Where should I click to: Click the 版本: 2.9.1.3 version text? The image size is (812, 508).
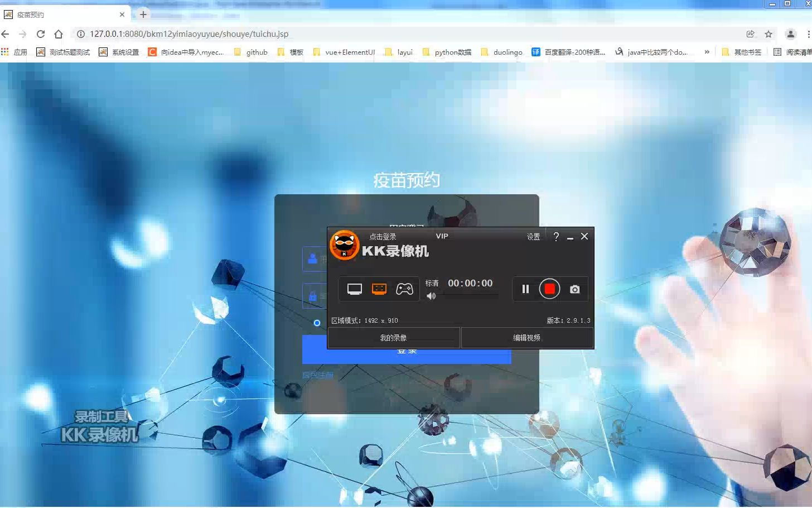(568, 320)
